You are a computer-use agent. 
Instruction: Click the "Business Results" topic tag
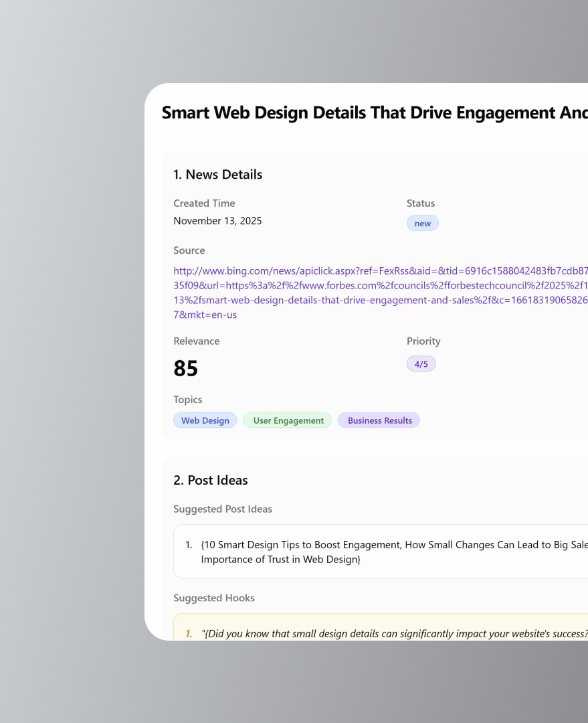tap(379, 420)
